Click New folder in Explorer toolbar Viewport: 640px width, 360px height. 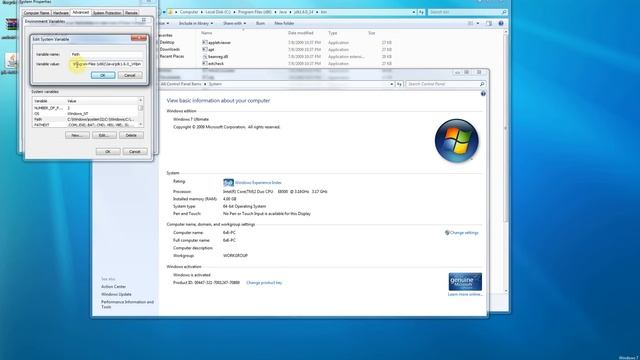(284, 23)
